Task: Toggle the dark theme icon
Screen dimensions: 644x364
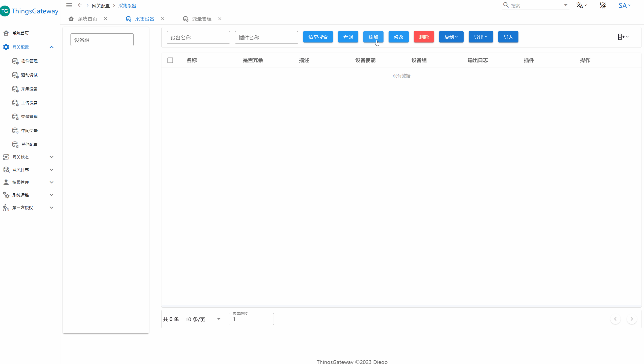Action: point(603,5)
